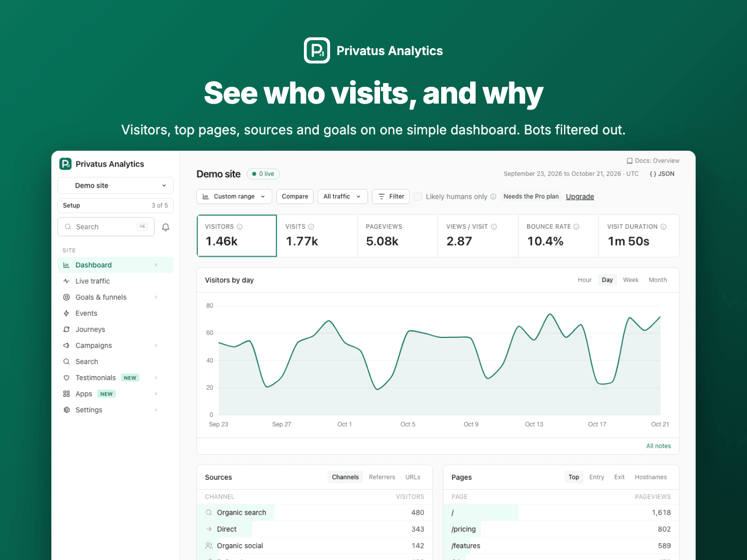The height and width of the screenshot is (560, 747).
Task: Select the URLs tab in Sources
Action: [413, 477]
